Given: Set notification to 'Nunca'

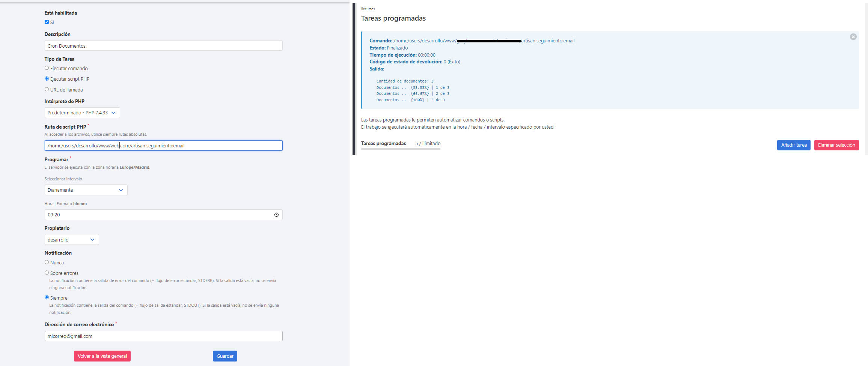Looking at the screenshot, I should [47, 262].
